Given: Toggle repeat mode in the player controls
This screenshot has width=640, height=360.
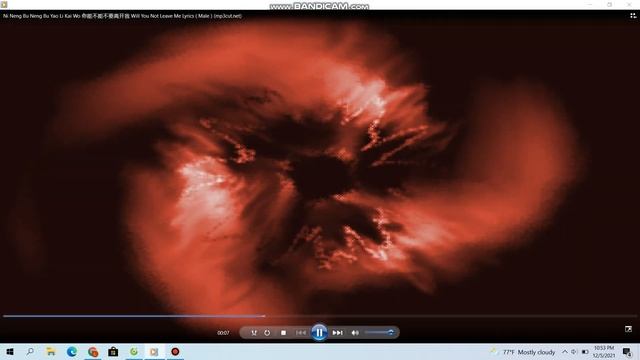Looking at the screenshot, I should click(267, 333).
